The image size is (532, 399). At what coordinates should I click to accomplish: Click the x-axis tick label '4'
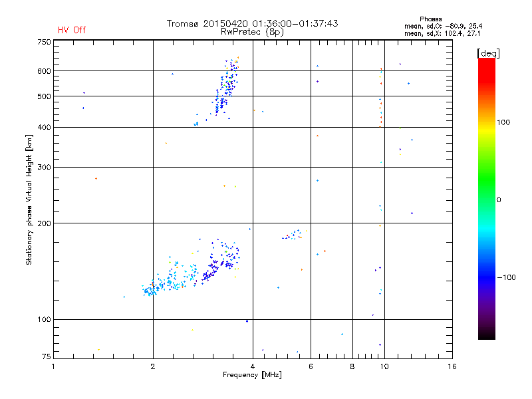tap(253, 366)
